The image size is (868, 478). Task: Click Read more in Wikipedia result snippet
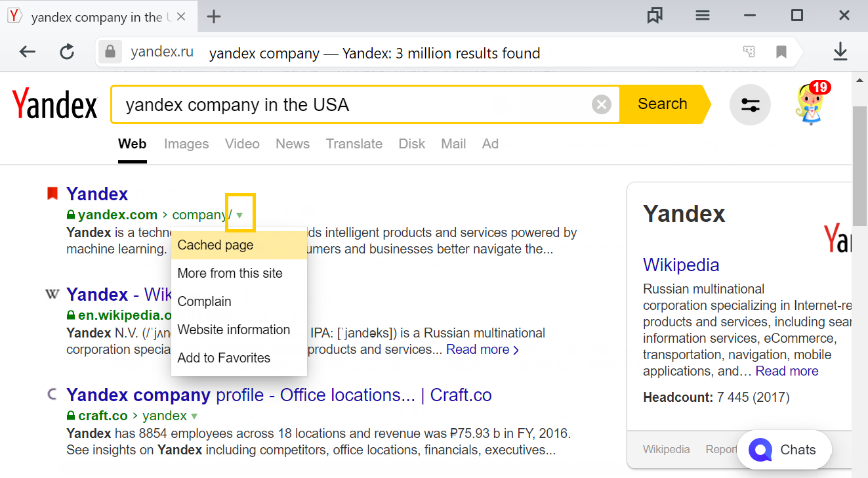482,350
